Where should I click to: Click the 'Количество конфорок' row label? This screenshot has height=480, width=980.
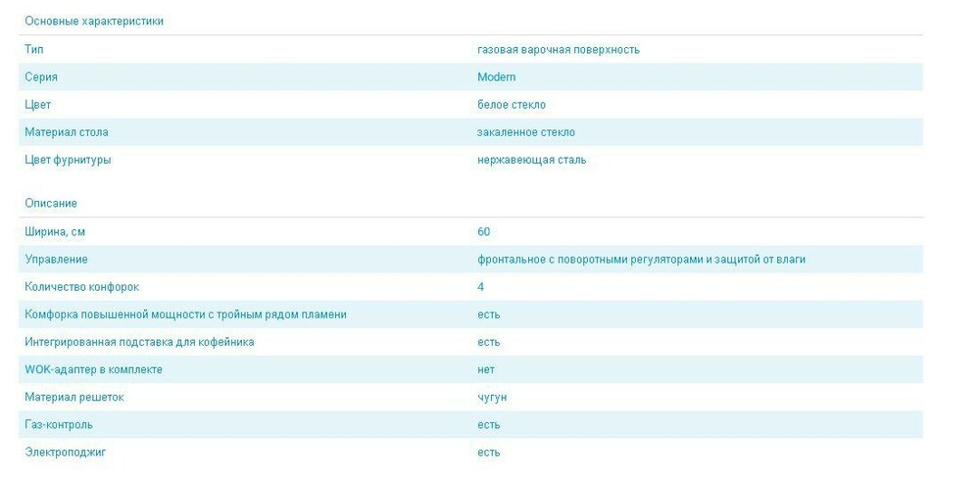pos(82,286)
